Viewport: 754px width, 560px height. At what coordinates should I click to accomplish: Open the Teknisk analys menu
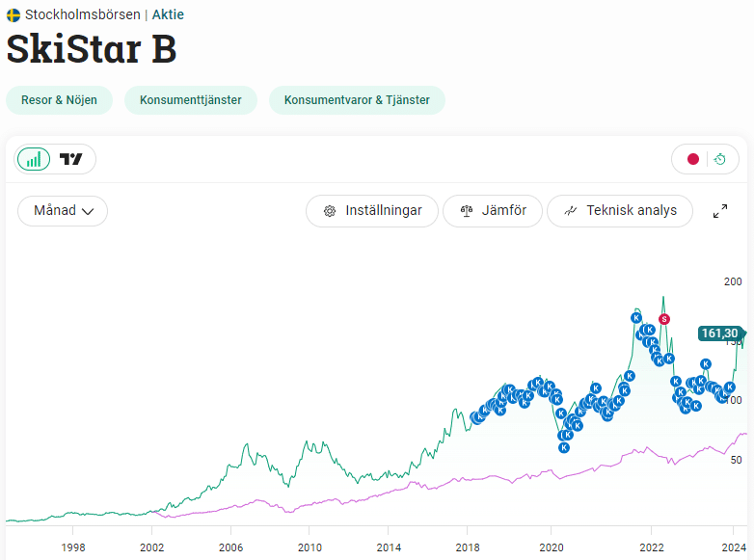(x=620, y=210)
